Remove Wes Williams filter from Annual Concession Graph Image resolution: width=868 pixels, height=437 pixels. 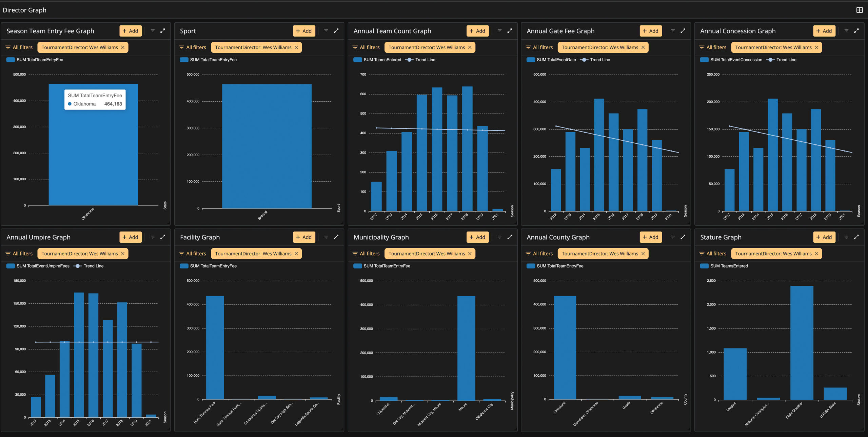(816, 47)
